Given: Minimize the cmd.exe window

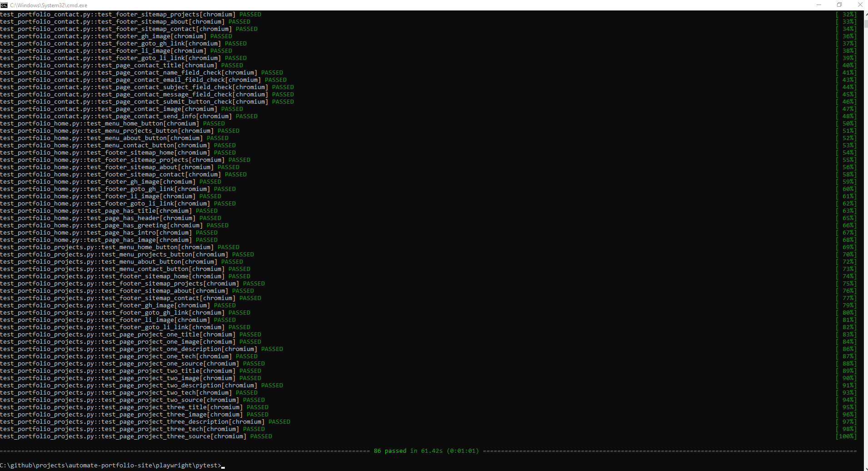Looking at the screenshot, I should (819, 5).
